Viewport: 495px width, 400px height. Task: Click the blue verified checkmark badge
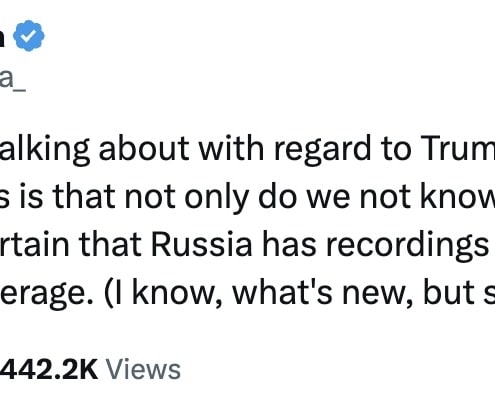pos(29,36)
